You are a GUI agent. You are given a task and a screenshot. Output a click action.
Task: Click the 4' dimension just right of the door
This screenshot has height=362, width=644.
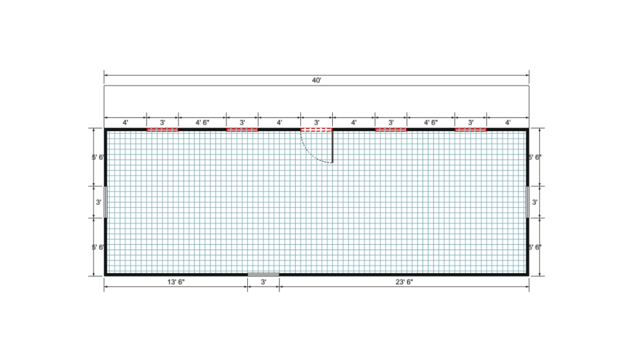[354, 123]
